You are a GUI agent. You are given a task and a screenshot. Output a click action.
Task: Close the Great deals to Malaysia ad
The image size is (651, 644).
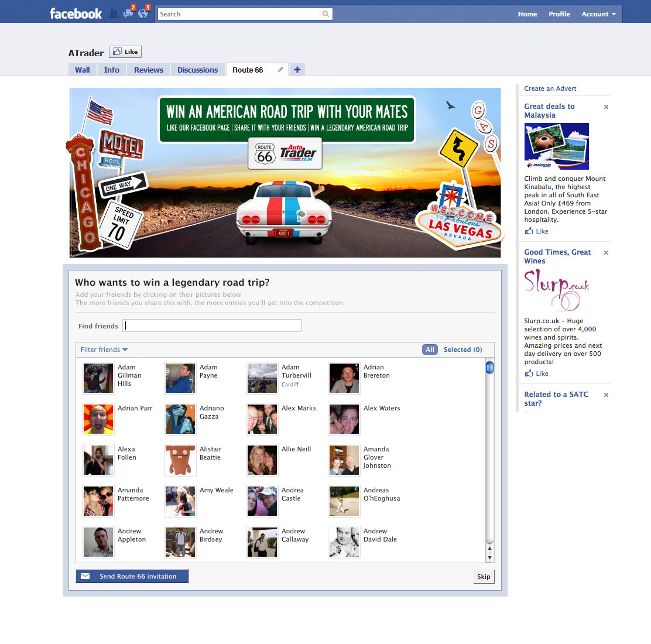click(x=606, y=107)
